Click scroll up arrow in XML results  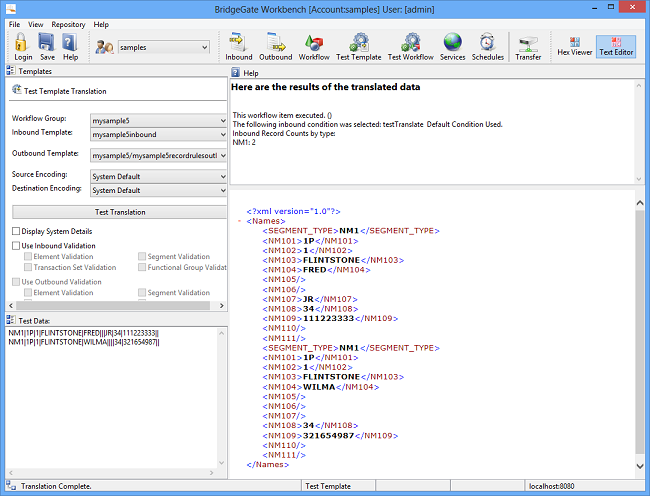pyautogui.click(x=640, y=203)
